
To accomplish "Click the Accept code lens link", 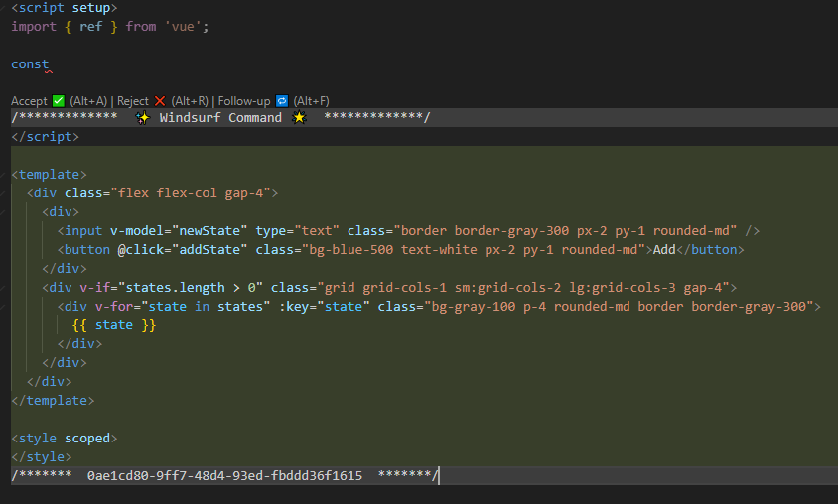I will 29,101.
